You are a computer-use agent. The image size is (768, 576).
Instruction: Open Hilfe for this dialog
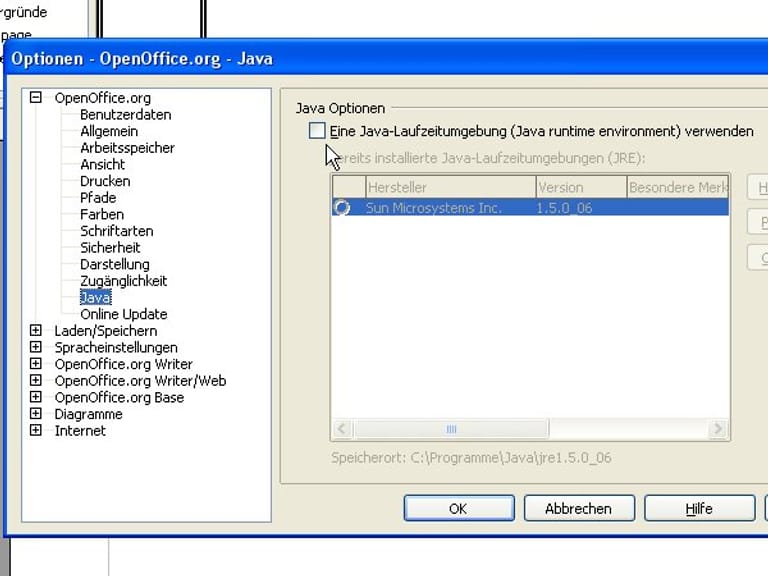pyautogui.click(x=699, y=508)
